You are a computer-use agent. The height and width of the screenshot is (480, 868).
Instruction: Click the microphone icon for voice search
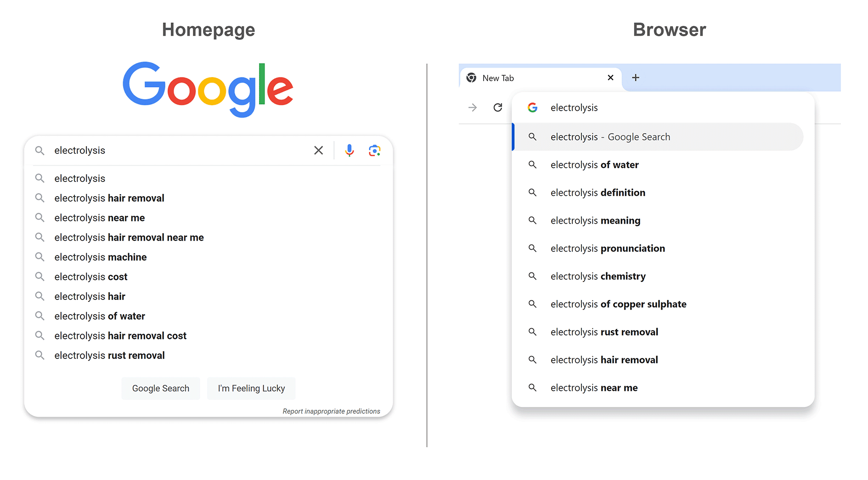click(349, 150)
